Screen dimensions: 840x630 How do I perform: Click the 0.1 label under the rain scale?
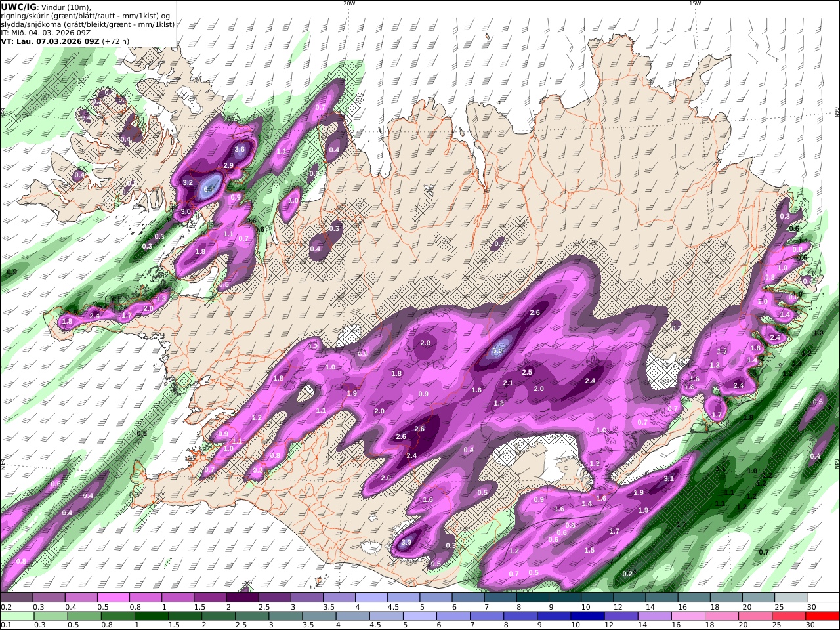coord(5,625)
